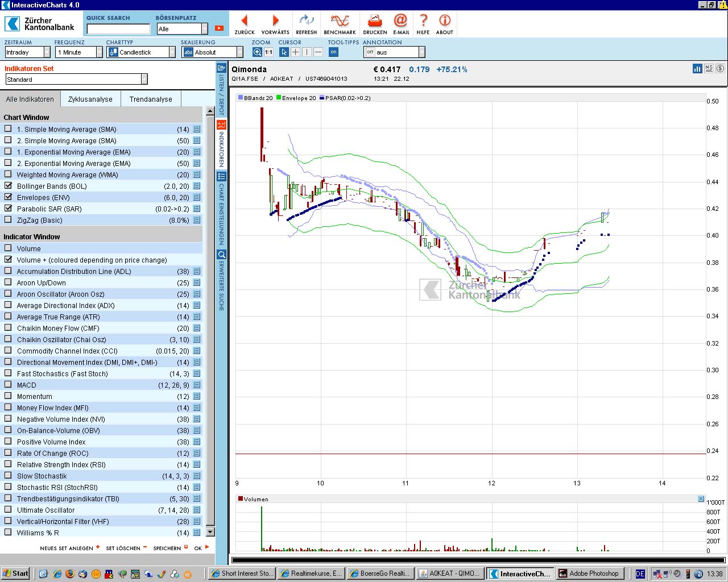This screenshot has height=582, width=728.
Task: Open the Hilfe help icon
Action: pyautogui.click(x=423, y=22)
